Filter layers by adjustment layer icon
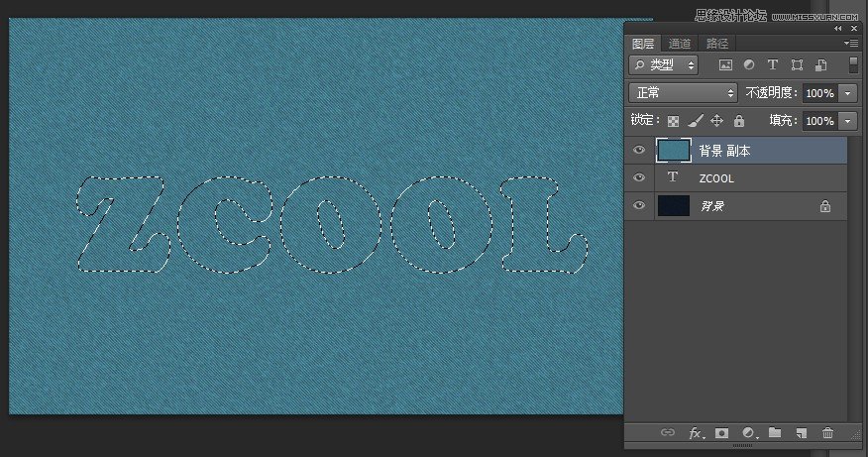Viewport: 868px width, 457px height. (749, 64)
